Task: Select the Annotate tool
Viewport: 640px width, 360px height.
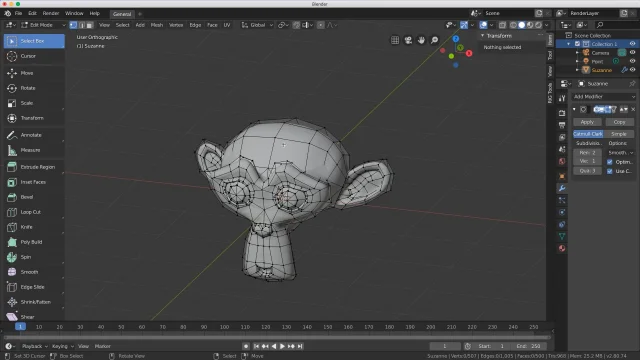Action: [34, 135]
